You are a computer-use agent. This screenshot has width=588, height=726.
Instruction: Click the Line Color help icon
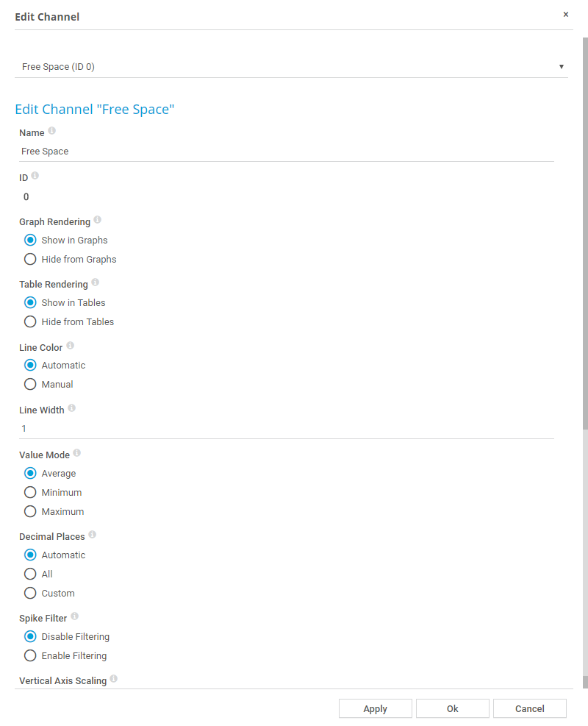70,346
